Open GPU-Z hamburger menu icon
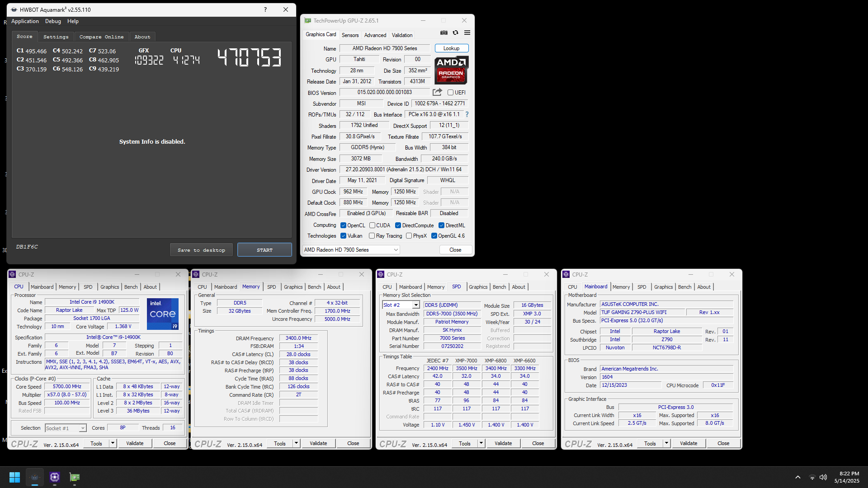Viewport: 868px width, 488px height. click(467, 33)
